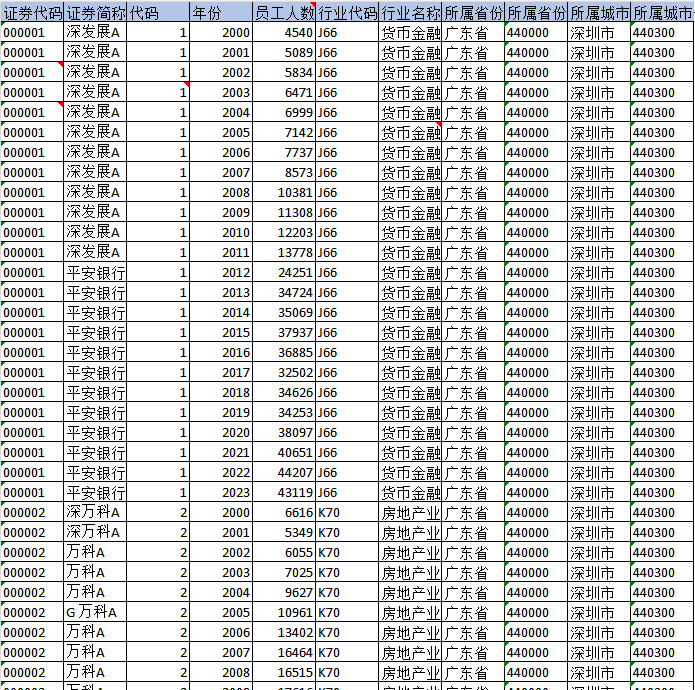695x690 pixels.
Task: Click the 34724 value
Action: coord(284,292)
